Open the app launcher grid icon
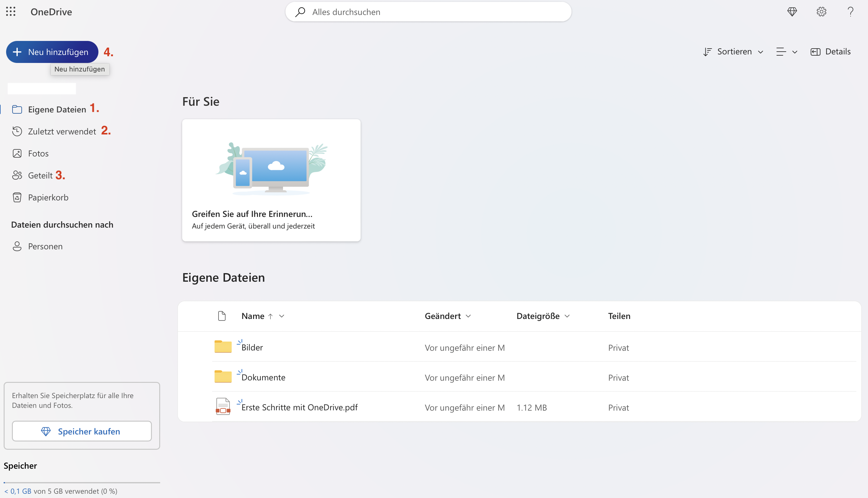This screenshot has height=498, width=868. tap(11, 12)
